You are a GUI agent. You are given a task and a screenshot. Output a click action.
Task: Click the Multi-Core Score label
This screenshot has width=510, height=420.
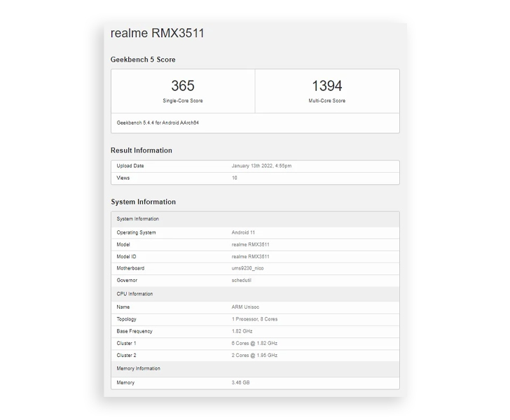(x=327, y=101)
